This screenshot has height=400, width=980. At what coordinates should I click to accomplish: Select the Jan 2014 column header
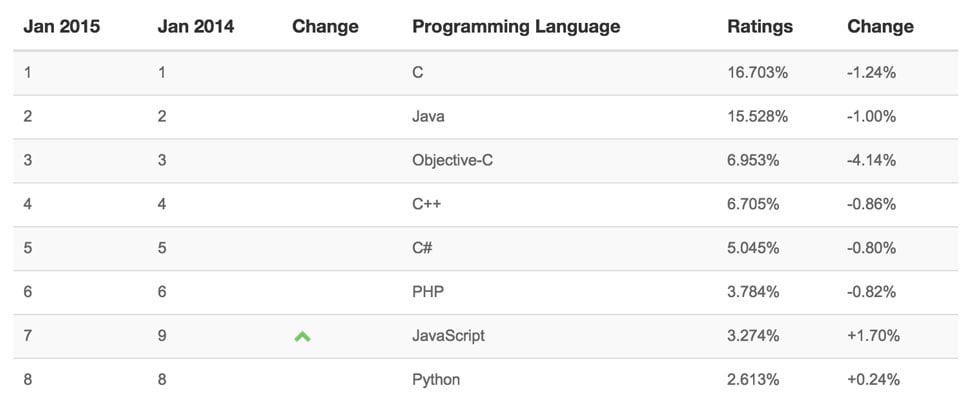pos(196,27)
